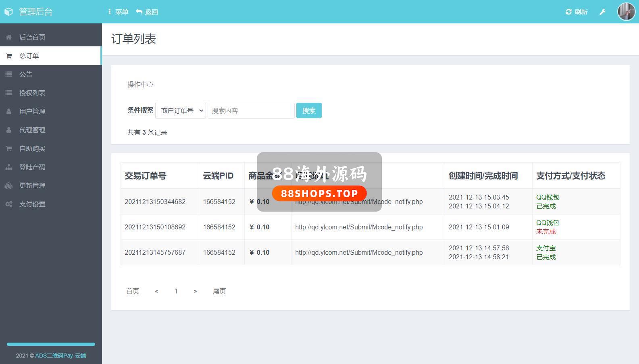639x364 pixels.
Task: Open the wrench settings icon in header
Action: coord(602,12)
